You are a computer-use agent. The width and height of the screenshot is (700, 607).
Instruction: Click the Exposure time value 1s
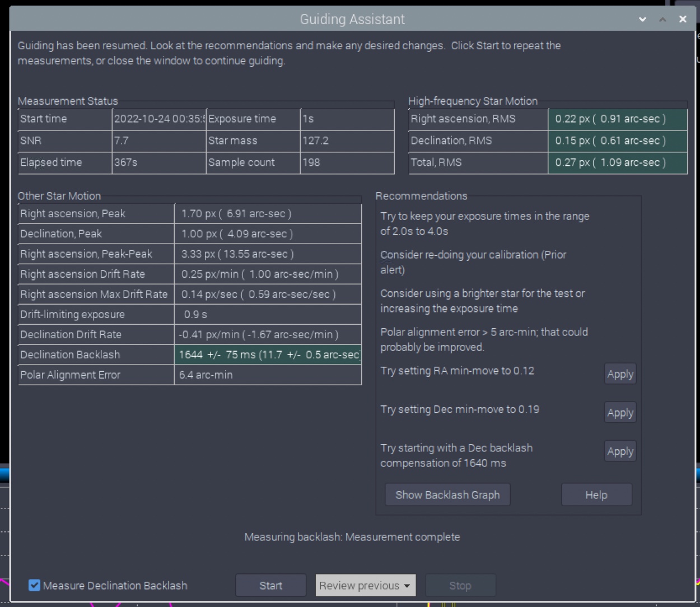pyautogui.click(x=347, y=119)
